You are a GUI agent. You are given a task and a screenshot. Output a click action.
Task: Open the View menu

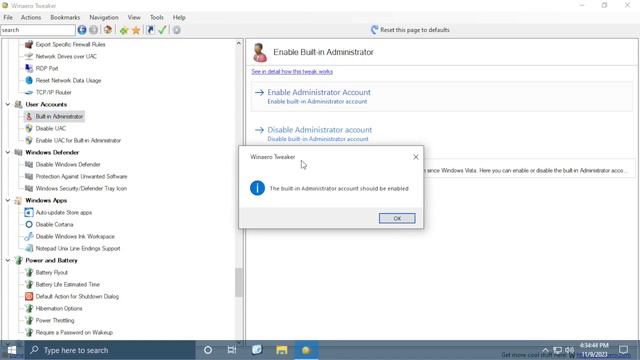pyautogui.click(x=134, y=18)
